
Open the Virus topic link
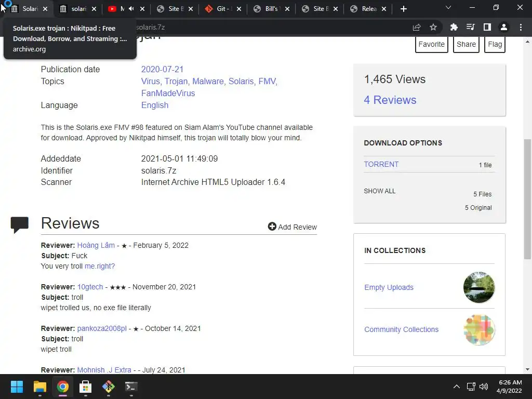[151, 82]
